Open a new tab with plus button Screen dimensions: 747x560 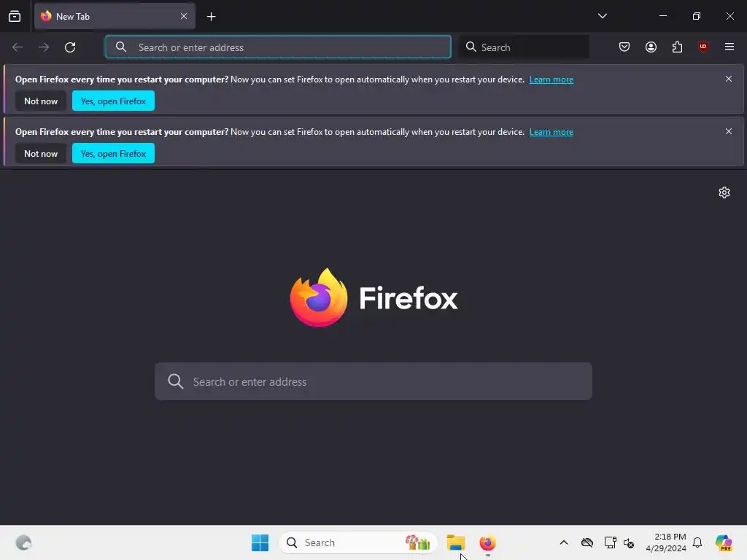[x=211, y=17]
